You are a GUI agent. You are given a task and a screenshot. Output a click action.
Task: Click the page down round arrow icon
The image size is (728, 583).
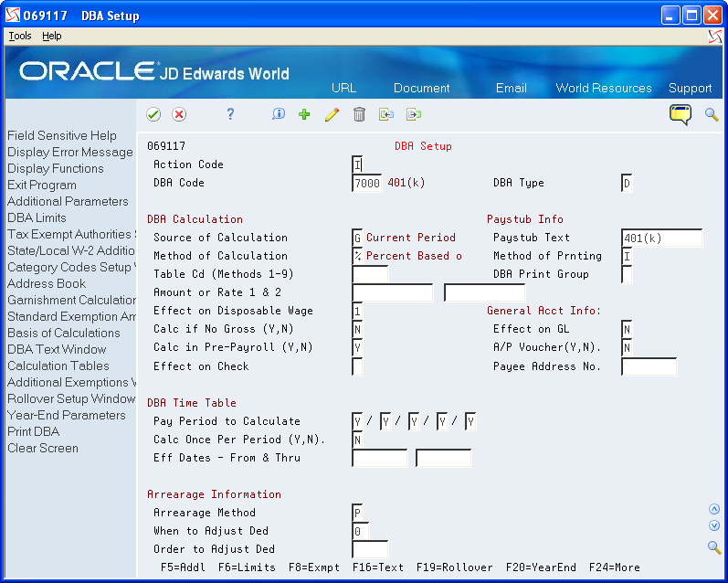coord(714,525)
